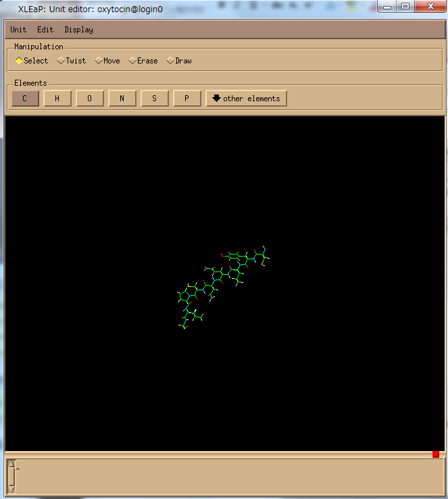This screenshot has height=499, width=448.
Task: Select the Carbon (C) element button
Action: pyautogui.click(x=25, y=99)
